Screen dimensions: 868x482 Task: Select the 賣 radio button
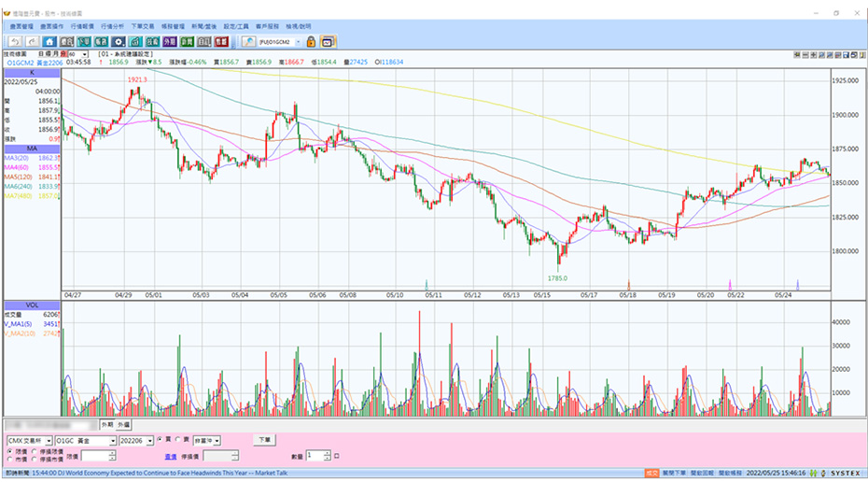(177, 439)
